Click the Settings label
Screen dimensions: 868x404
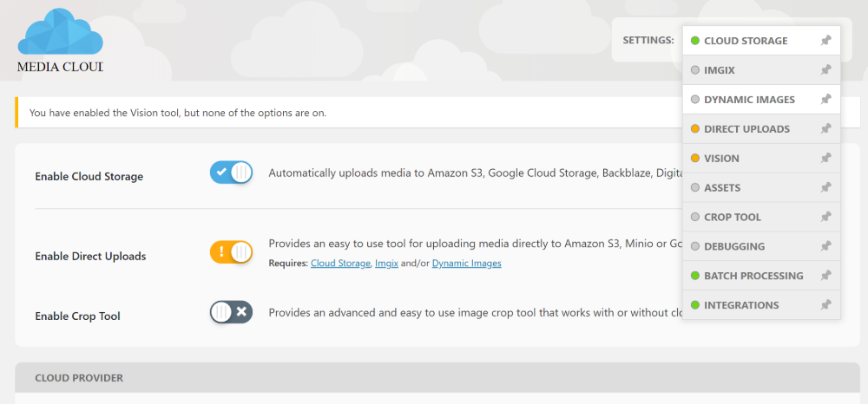click(x=648, y=41)
